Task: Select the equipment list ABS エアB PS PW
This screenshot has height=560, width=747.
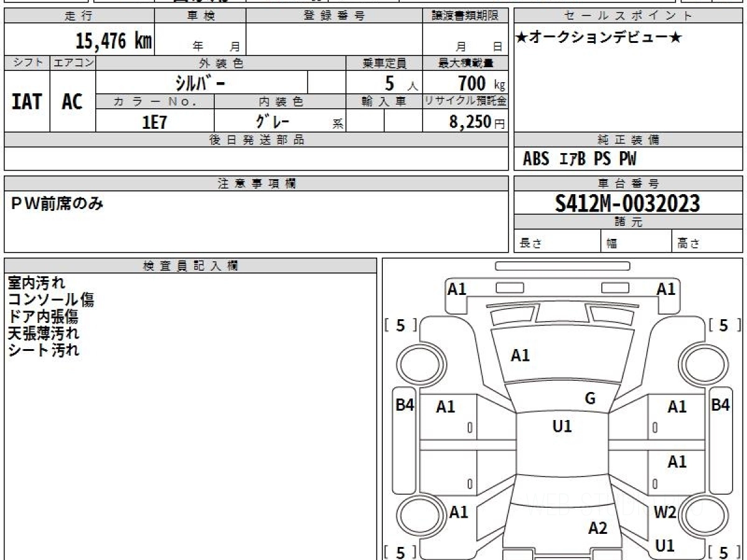Action: [579, 160]
